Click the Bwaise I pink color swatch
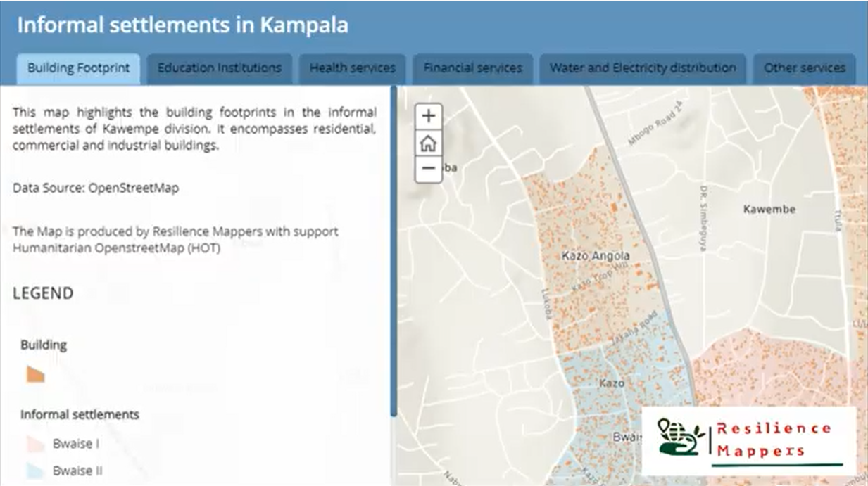This screenshot has height=486, width=868. coord(35,444)
